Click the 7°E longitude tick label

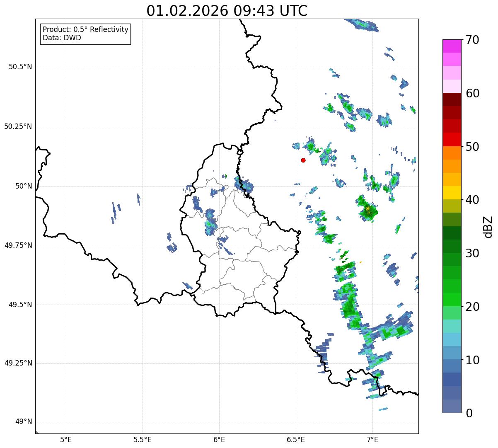[x=372, y=439]
